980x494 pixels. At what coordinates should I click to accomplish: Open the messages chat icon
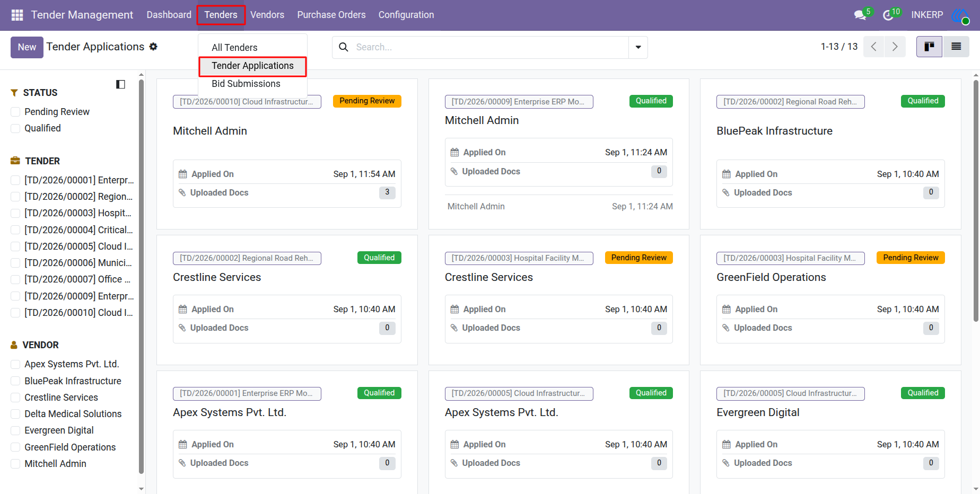pyautogui.click(x=860, y=15)
